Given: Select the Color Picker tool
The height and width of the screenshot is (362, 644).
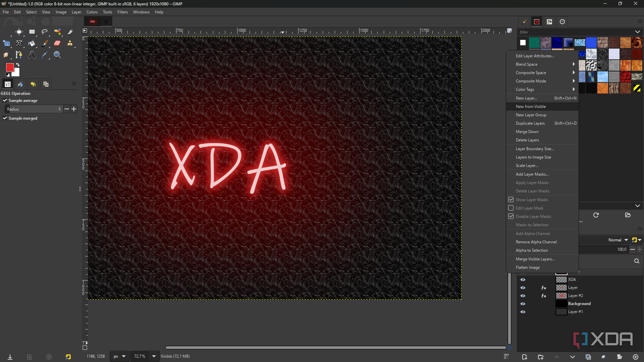Looking at the screenshot, I should click(45, 55).
